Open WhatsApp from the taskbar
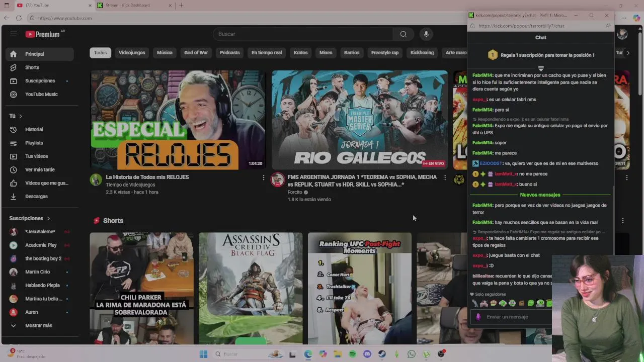 click(412, 354)
